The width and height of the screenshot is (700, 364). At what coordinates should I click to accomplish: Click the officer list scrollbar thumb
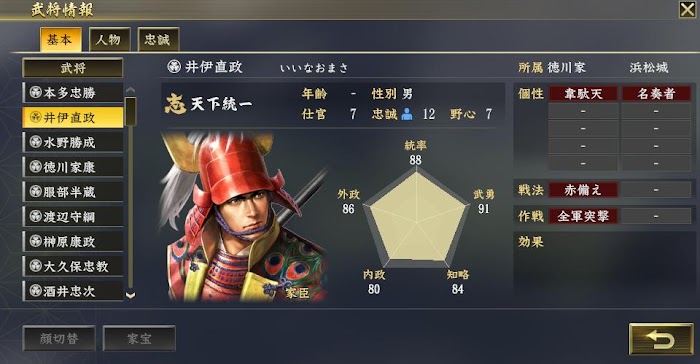(x=130, y=112)
